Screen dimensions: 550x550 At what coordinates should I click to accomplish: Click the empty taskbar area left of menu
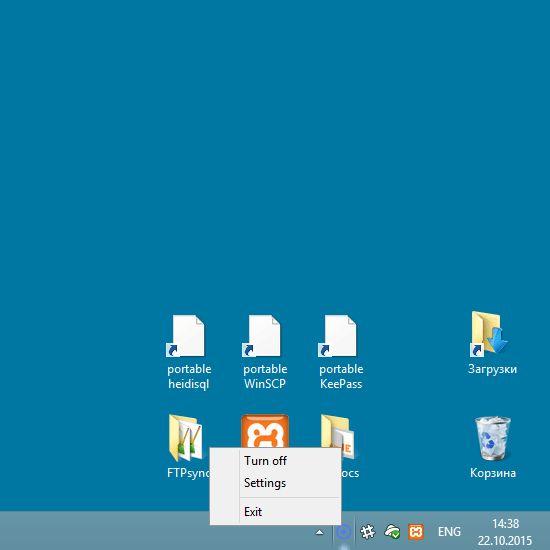click(x=105, y=531)
